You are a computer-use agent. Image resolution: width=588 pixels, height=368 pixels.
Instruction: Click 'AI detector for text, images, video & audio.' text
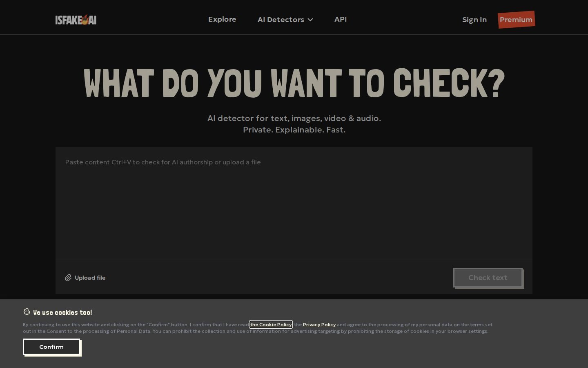pyautogui.click(x=294, y=118)
